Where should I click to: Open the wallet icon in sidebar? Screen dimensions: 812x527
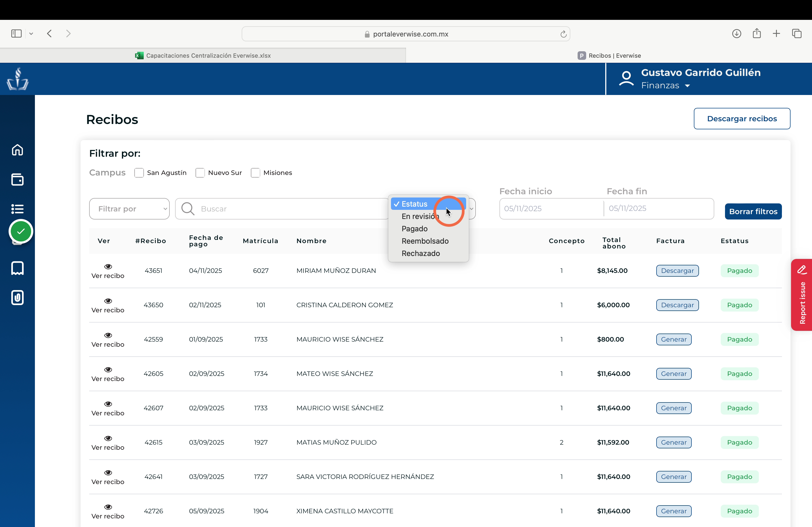tap(17, 179)
